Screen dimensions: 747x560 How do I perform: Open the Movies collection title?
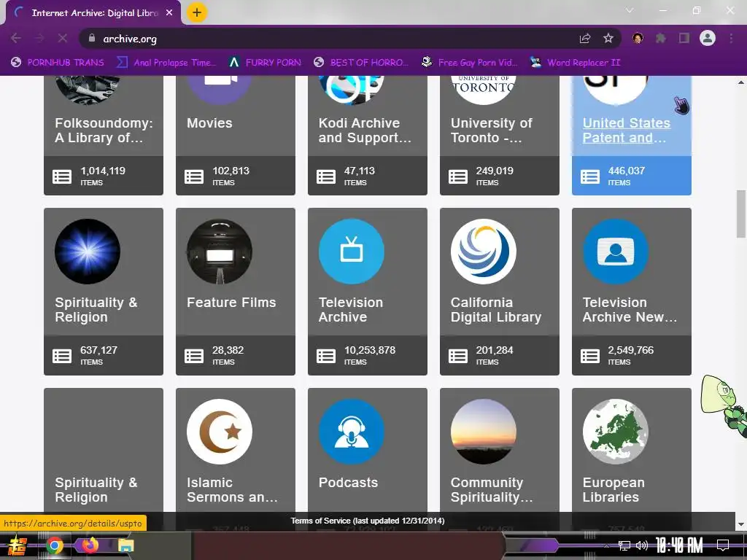click(209, 122)
